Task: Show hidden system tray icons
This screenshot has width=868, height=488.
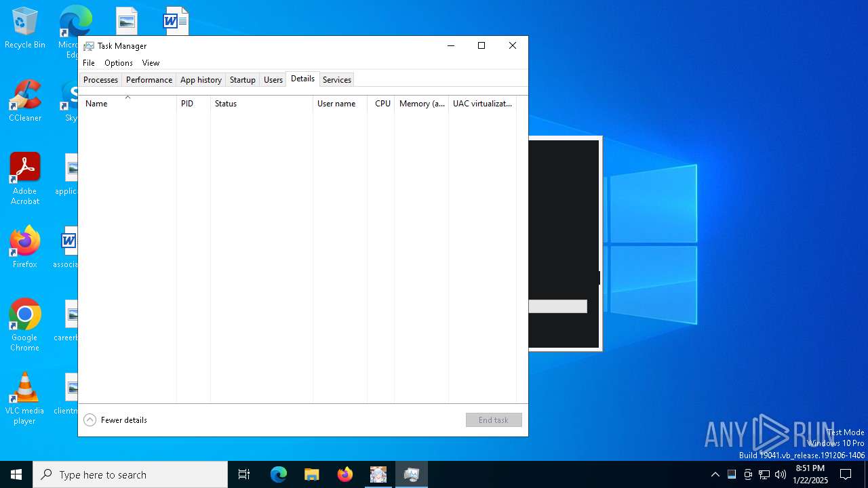Action: tap(715, 474)
